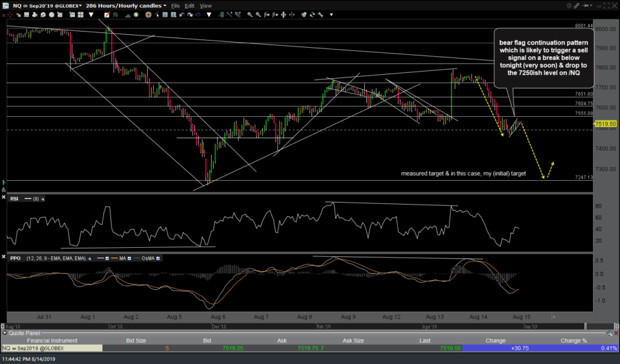This screenshot has width=620, height=364.
Task: Click the Last column header
Action: click(425, 341)
